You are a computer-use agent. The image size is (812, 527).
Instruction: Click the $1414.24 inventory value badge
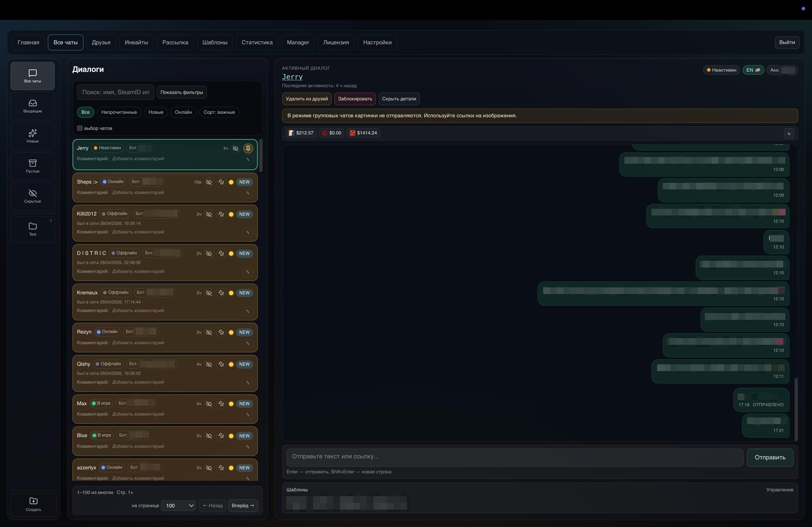coord(363,133)
